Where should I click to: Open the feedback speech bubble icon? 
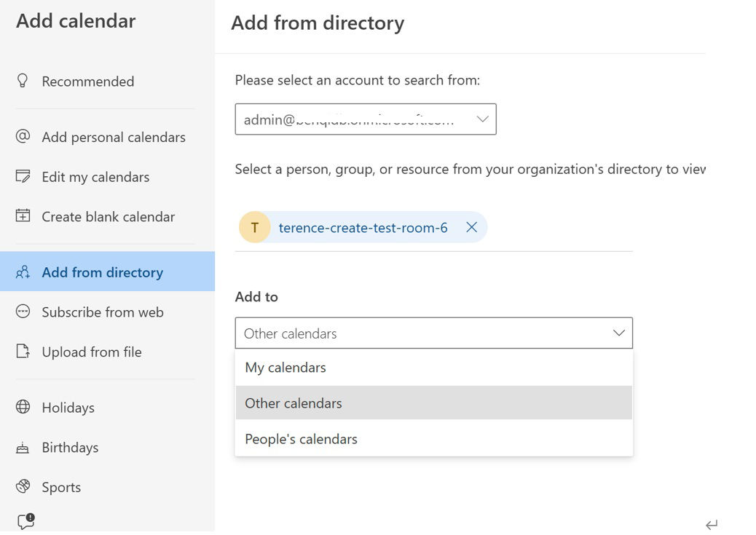click(x=25, y=521)
